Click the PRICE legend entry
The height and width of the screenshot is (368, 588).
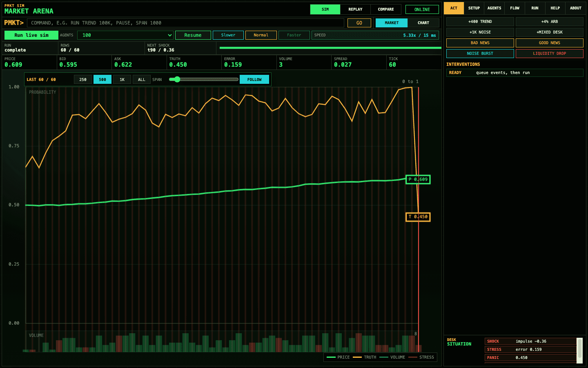(x=339, y=357)
